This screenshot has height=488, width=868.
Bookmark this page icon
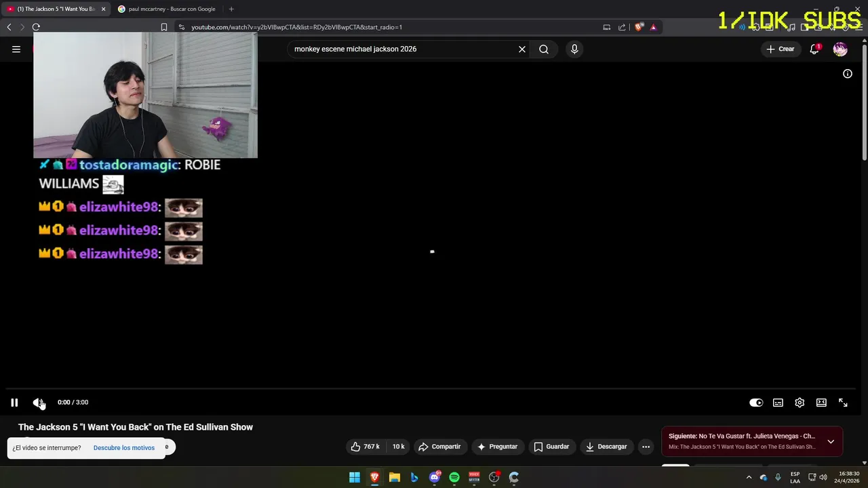[164, 27]
